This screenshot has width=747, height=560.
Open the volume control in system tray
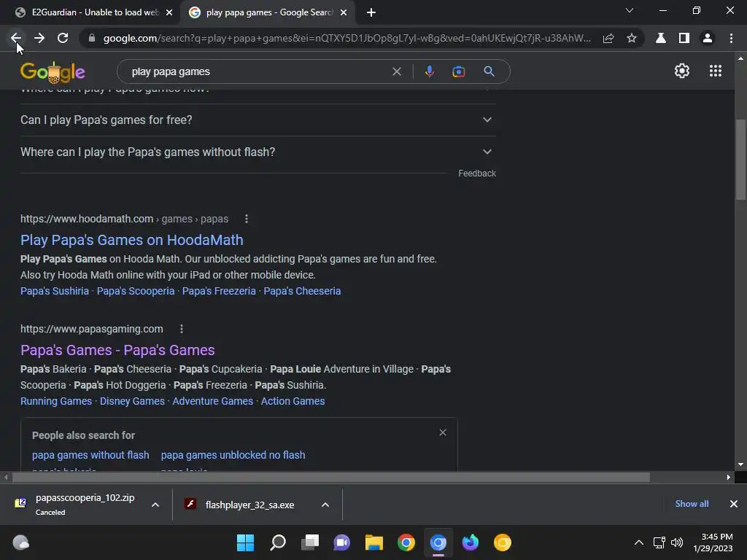tap(676, 542)
